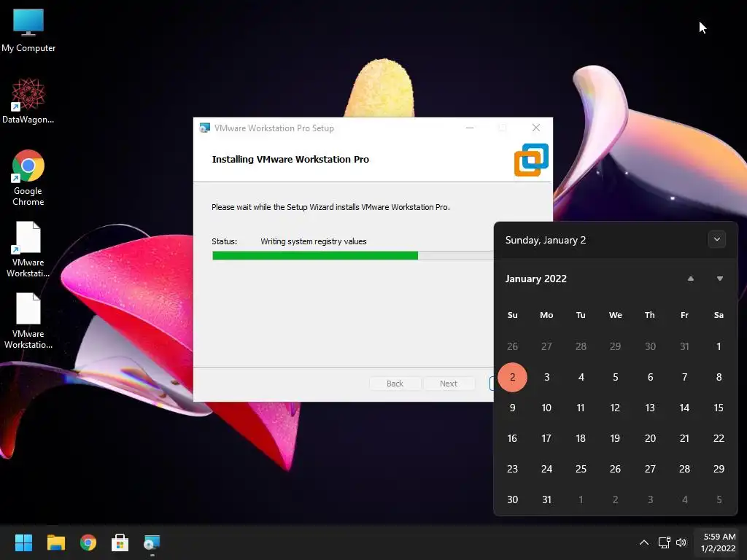Close the VMware Workstation Pro Setup window
Viewport: 747px width, 560px height.
click(x=536, y=128)
